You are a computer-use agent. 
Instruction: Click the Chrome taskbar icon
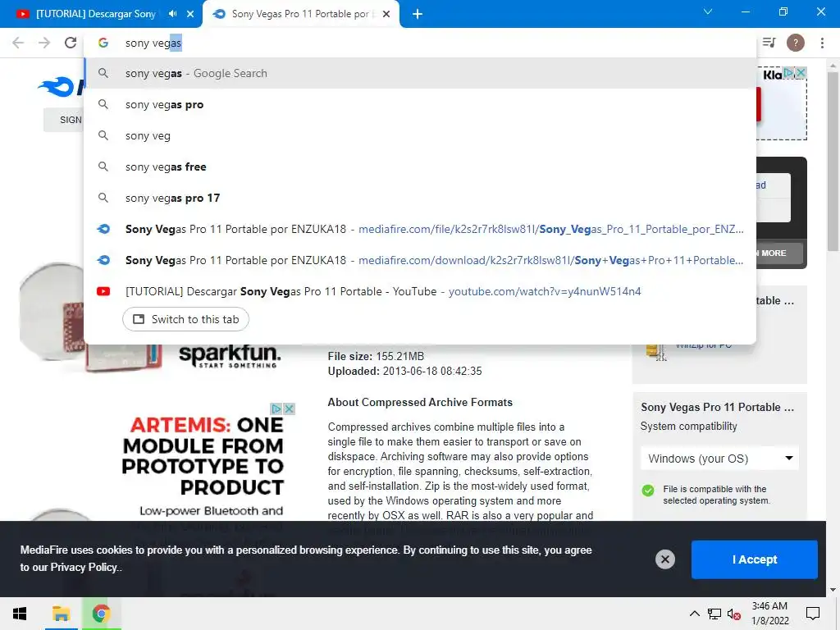click(101, 614)
